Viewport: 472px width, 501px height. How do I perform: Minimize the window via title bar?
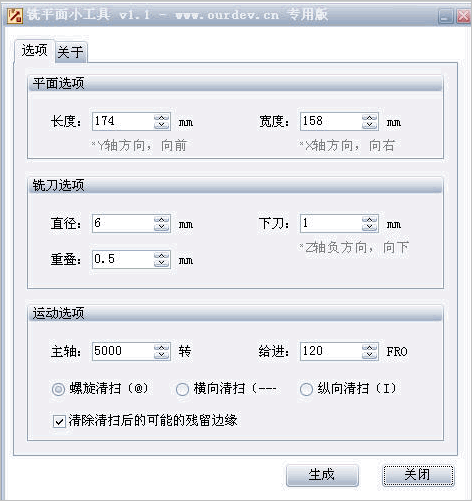coord(446,16)
